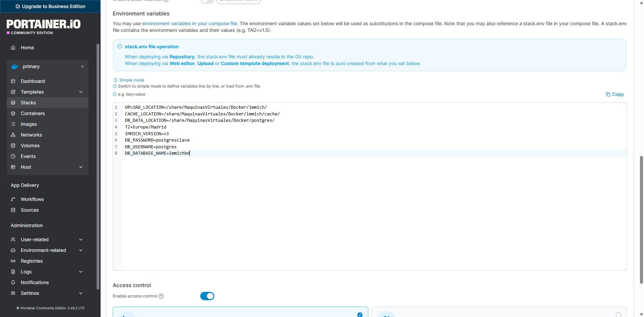Click the Containers cube icon
The width and height of the screenshot is (644, 317).
click(13, 113)
